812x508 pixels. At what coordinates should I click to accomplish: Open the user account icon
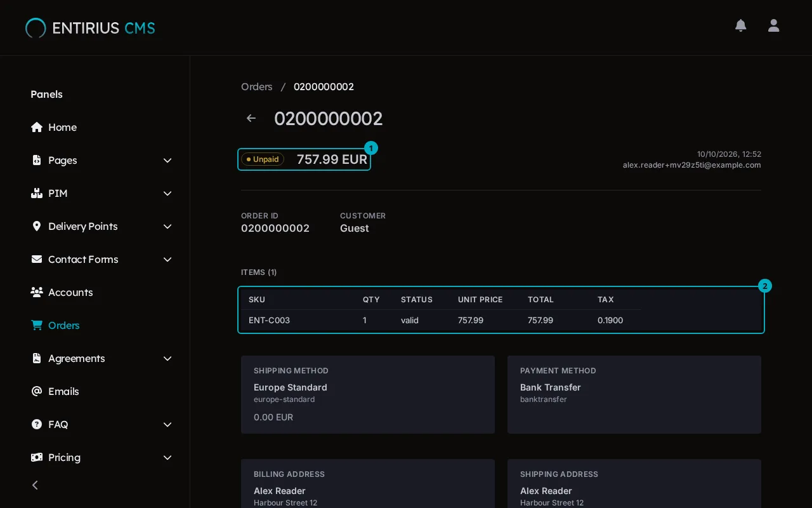(773, 25)
